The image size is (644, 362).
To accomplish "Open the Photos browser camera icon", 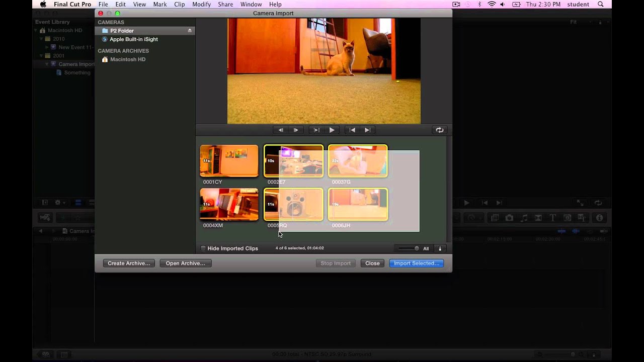I will click(509, 218).
